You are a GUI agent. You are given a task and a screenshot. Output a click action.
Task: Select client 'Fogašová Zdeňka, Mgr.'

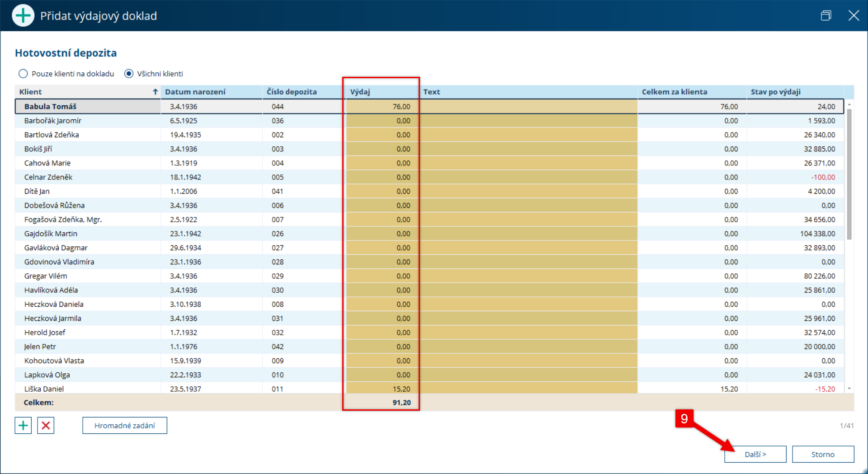coord(63,220)
